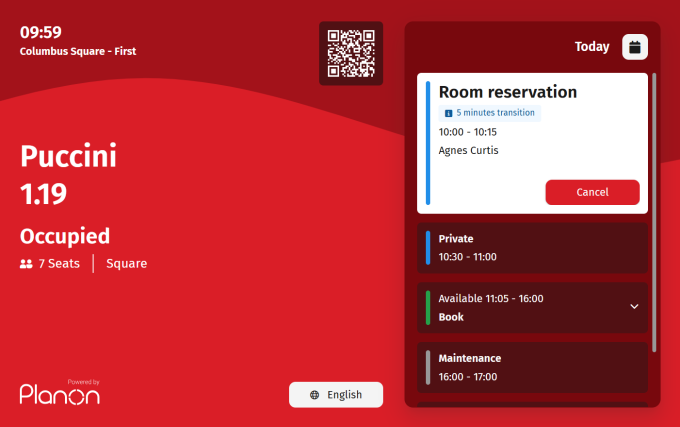Click the Columbus Square - First location text

point(78,51)
